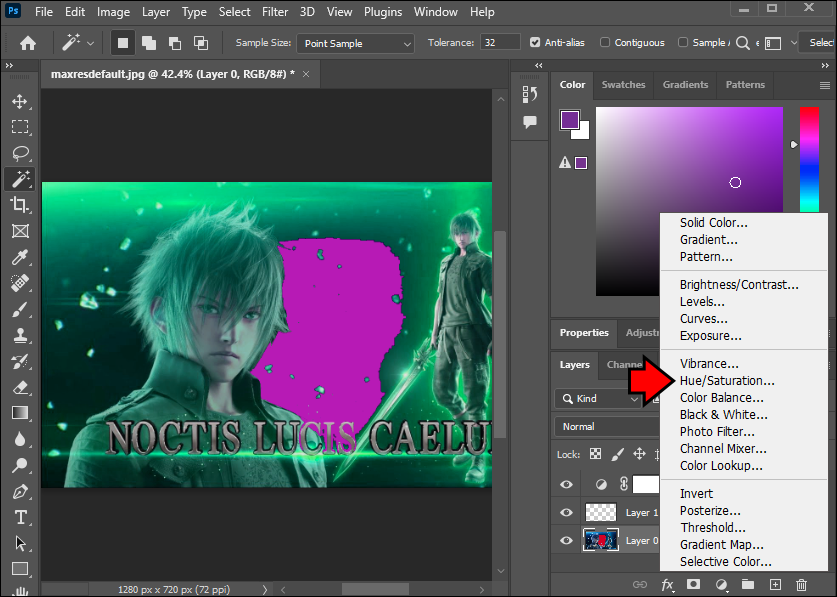Hide Layer 0 using eye icon
The height and width of the screenshot is (597, 837).
pos(567,541)
